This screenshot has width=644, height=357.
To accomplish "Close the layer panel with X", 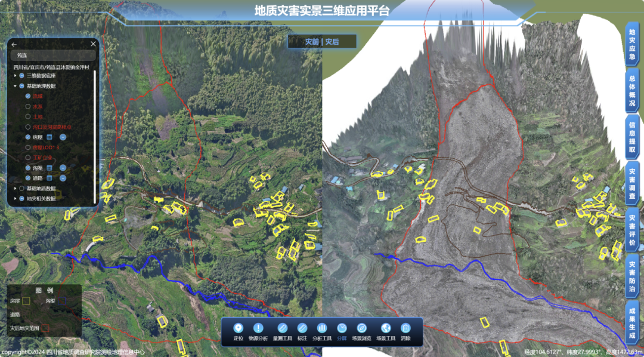I will tap(93, 44).
